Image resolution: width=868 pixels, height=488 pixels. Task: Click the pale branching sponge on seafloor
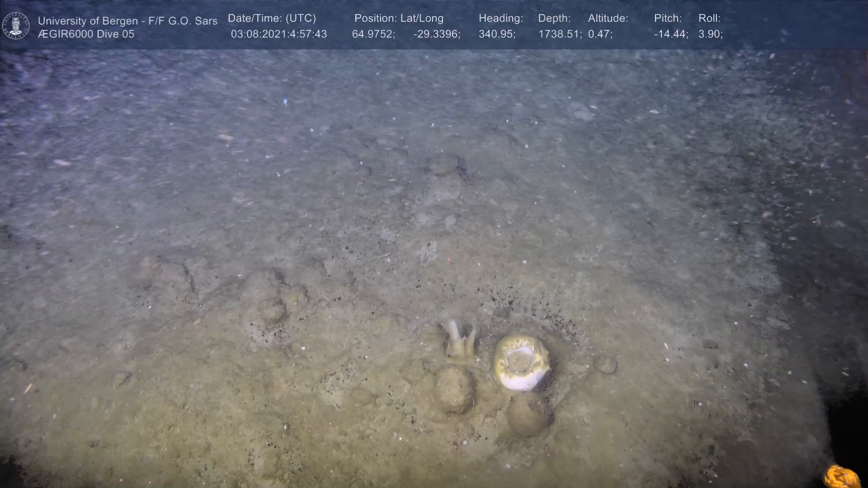459,339
